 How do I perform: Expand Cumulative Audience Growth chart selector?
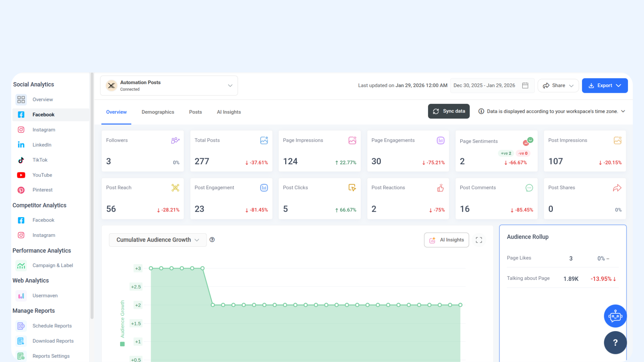click(x=158, y=240)
